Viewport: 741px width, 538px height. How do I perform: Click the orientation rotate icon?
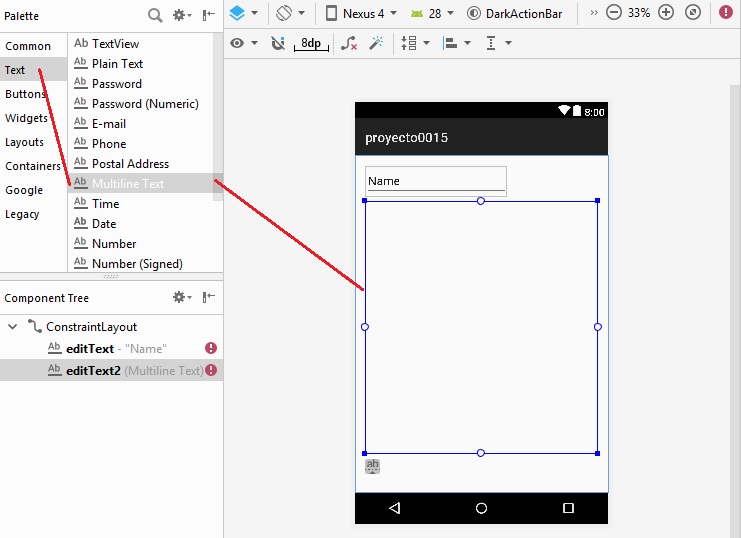click(284, 13)
